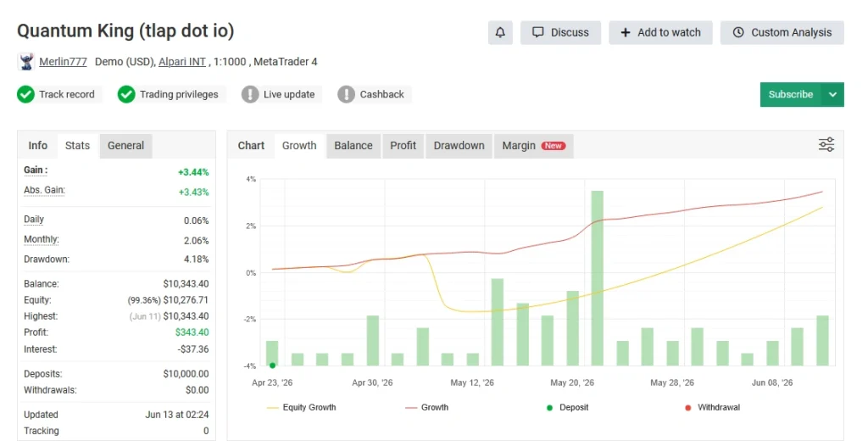Click the tallest green profit bar

[x=598, y=278]
